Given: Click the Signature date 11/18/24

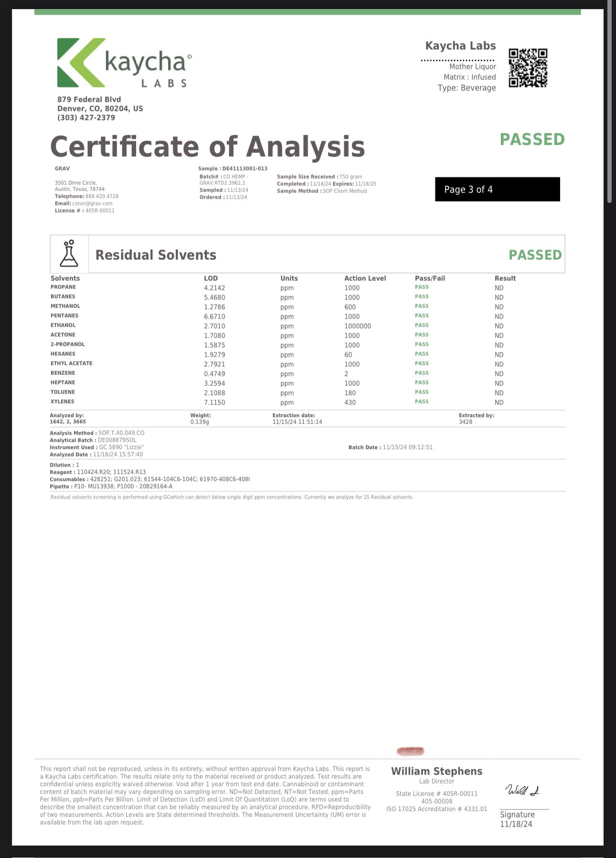Looking at the screenshot, I should [x=516, y=825].
